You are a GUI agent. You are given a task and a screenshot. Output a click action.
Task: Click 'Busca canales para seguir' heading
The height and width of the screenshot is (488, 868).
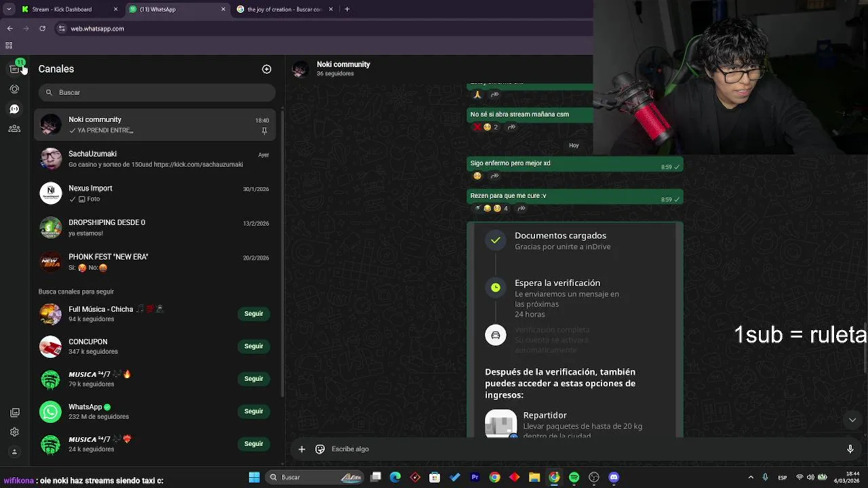tap(76, 291)
